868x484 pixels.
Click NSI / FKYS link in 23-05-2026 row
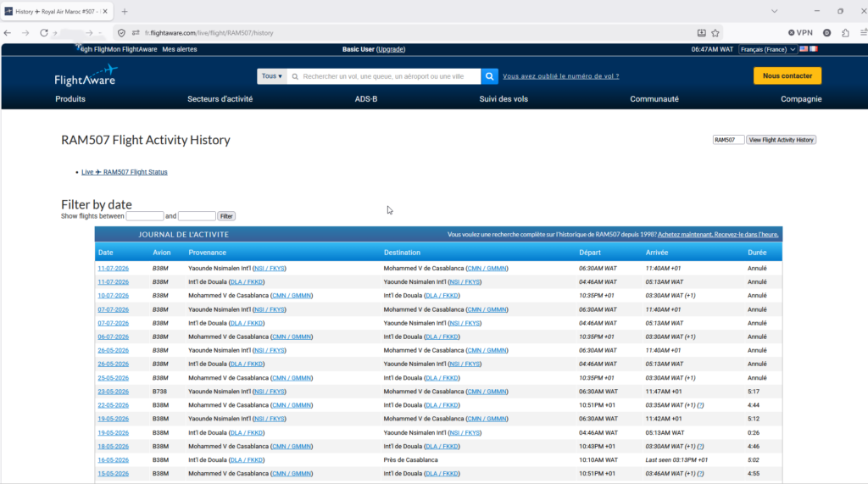[x=269, y=392]
